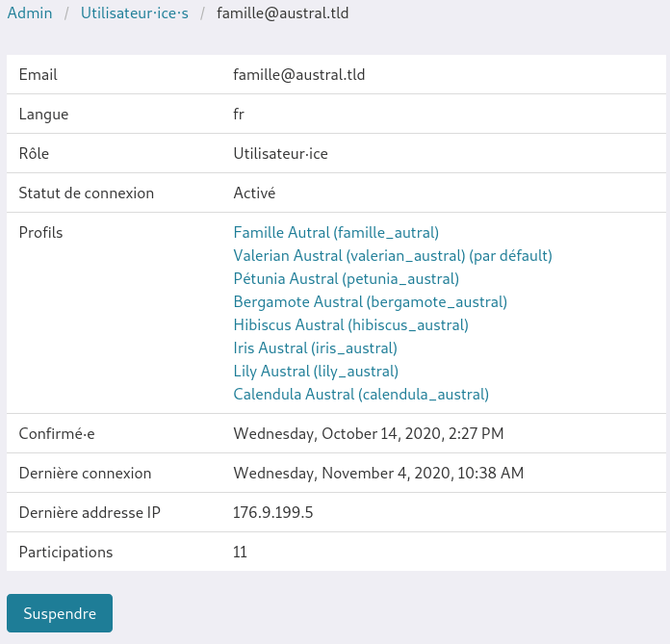Click the confirmed date 'October 14, 2020'
Image resolution: width=670 pixels, height=644 pixels.
(381, 434)
